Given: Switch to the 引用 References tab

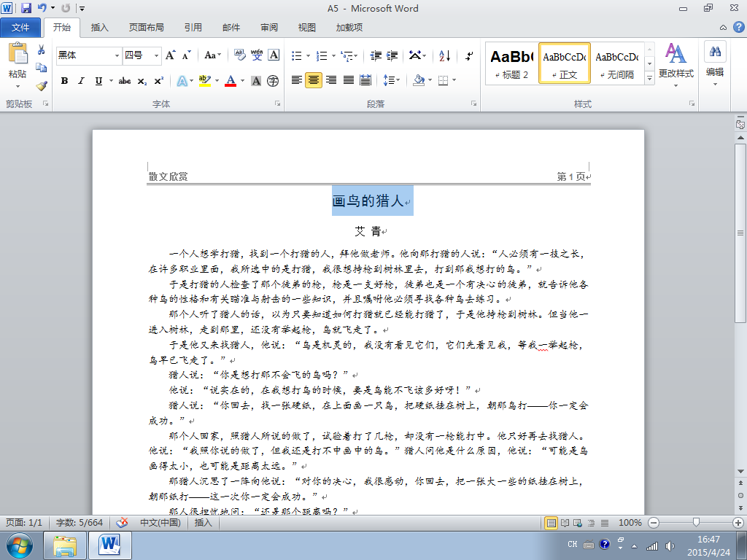Looking at the screenshot, I should pos(193,28).
